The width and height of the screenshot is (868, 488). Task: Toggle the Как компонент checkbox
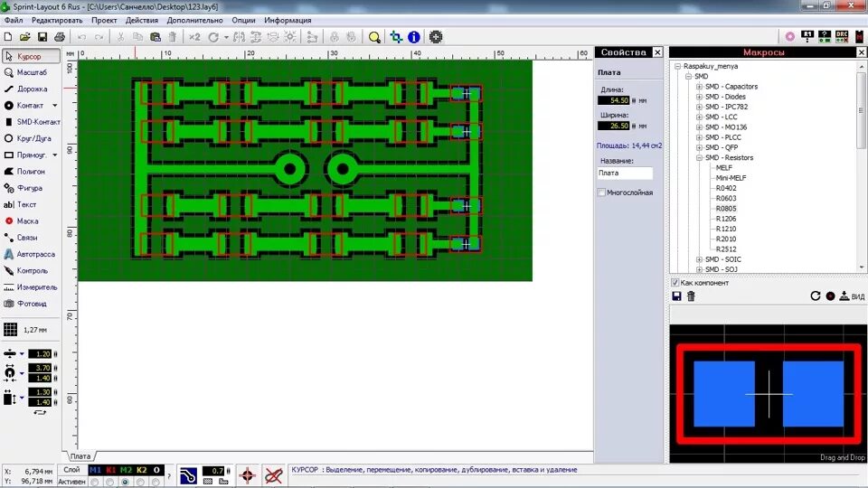coord(675,283)
